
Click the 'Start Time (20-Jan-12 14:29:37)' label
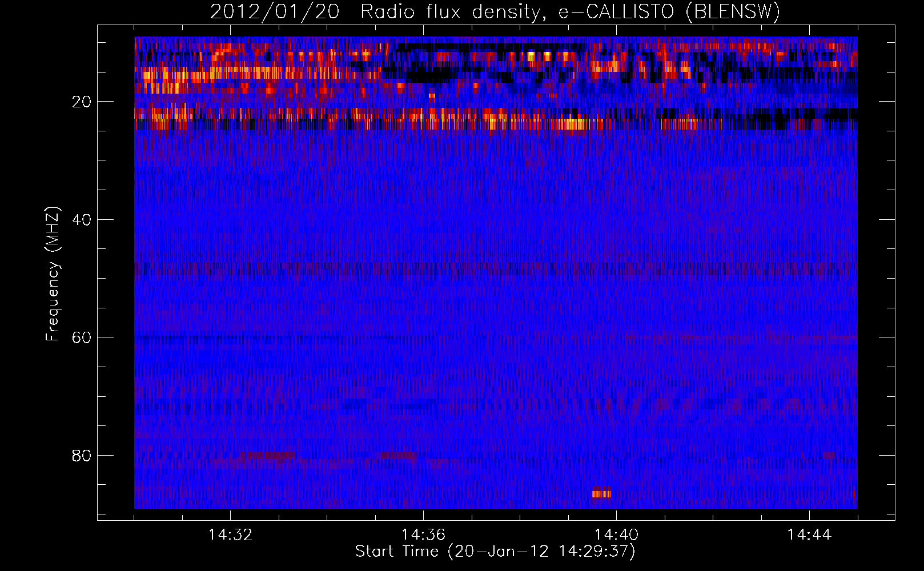[x=495, y=552]
